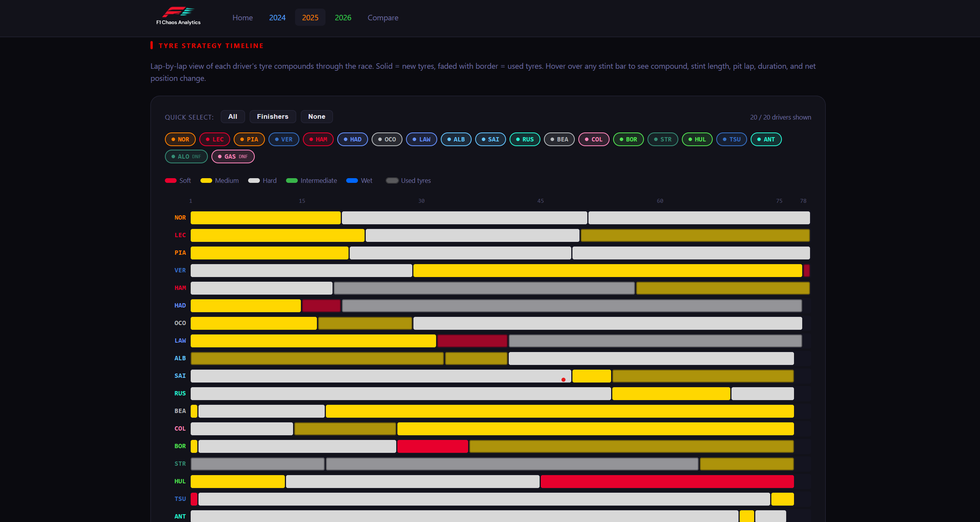Select the All quick select option
Viewport: 980px width, 522px height.
coord(232,116)
